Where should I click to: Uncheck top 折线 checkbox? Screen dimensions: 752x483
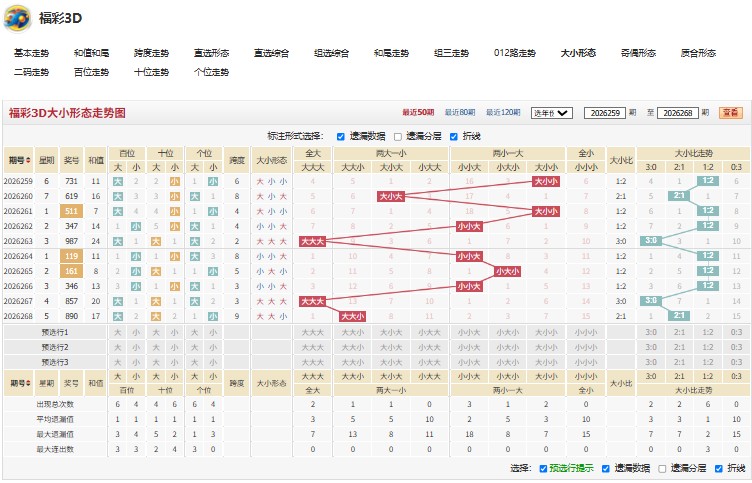point(454,137)
